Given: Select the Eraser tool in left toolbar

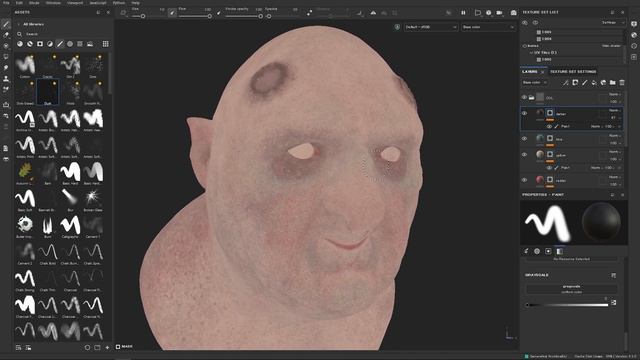Looking at the screenshot, I should click(x=6, y=35).
